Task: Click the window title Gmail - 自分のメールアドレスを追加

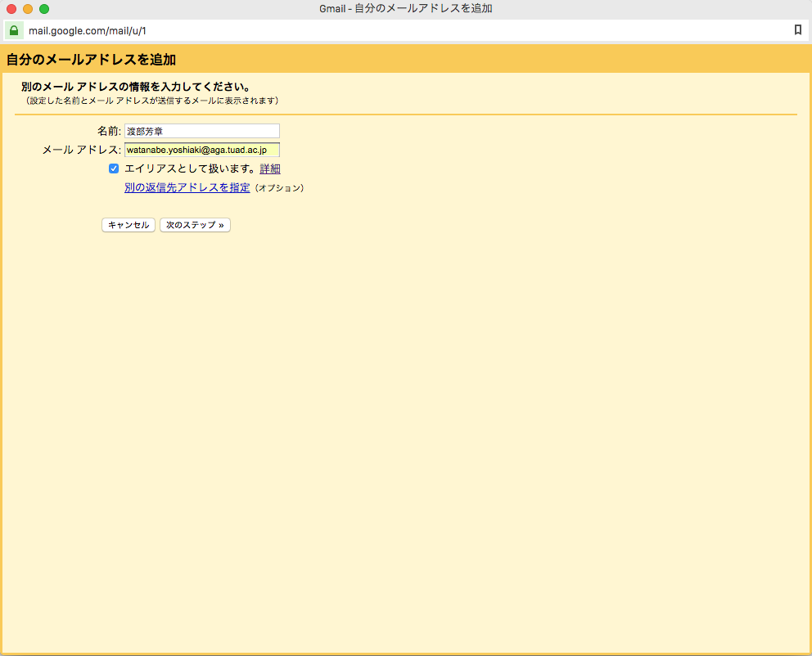Action: point(405,9)
